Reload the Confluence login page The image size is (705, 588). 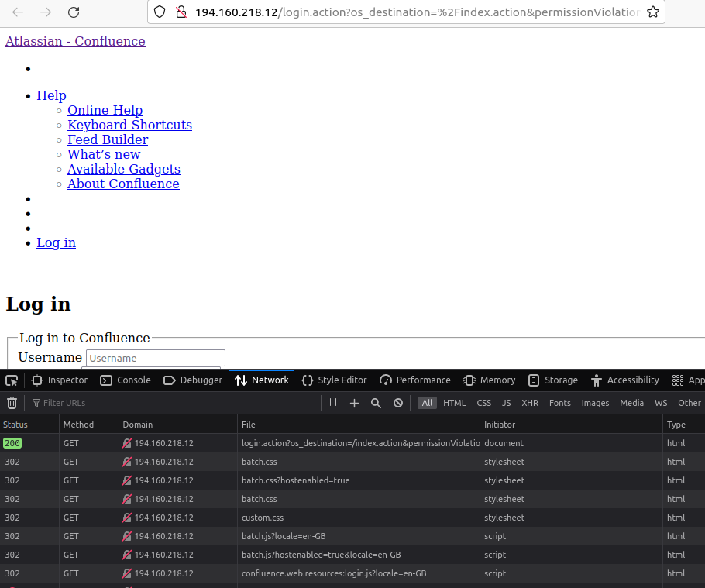pos(74,12)
